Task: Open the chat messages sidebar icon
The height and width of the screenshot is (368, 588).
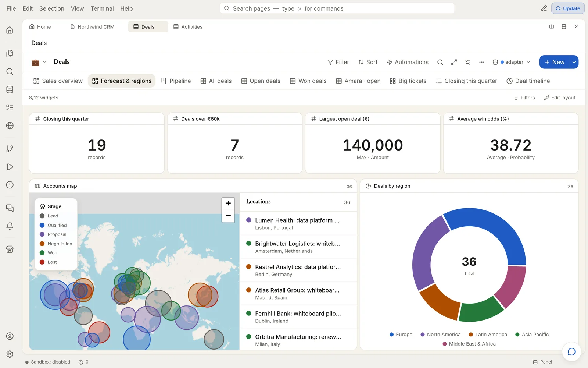Action: [x=10, y=208]
